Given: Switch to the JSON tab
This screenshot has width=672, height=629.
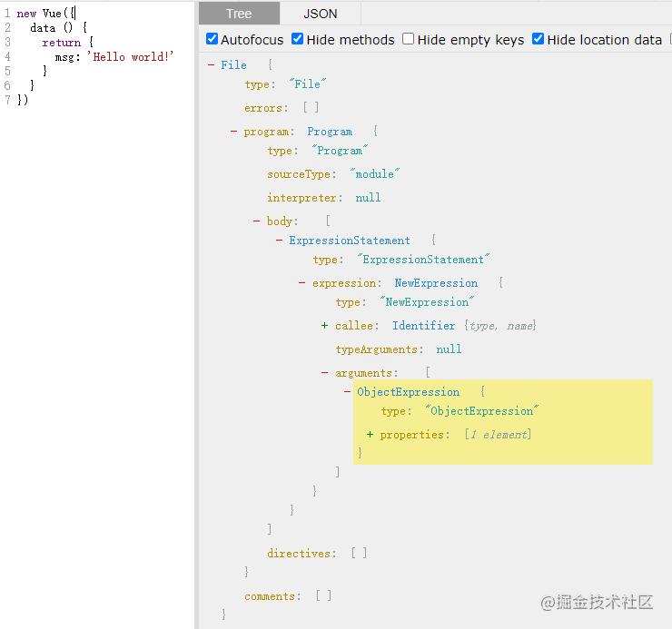Looking at the screenshot, I should [320, 14].
